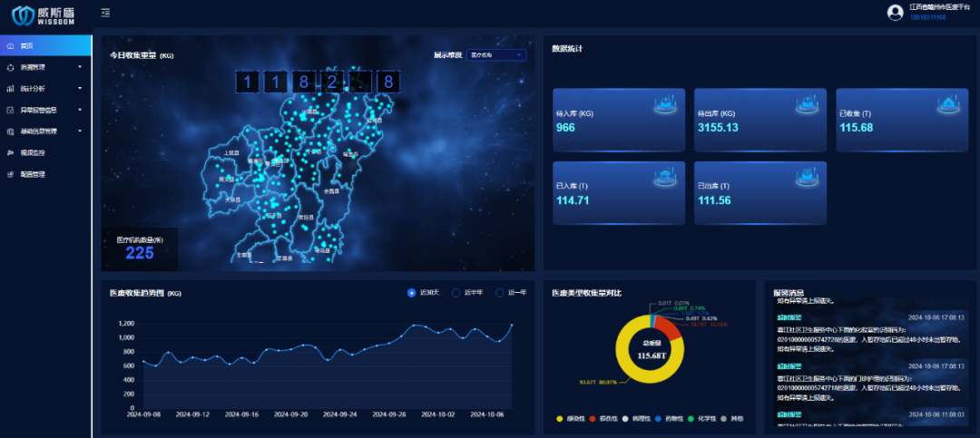
Task: Click the 总重量 115.68T donut center
Action: coord(651,350)
